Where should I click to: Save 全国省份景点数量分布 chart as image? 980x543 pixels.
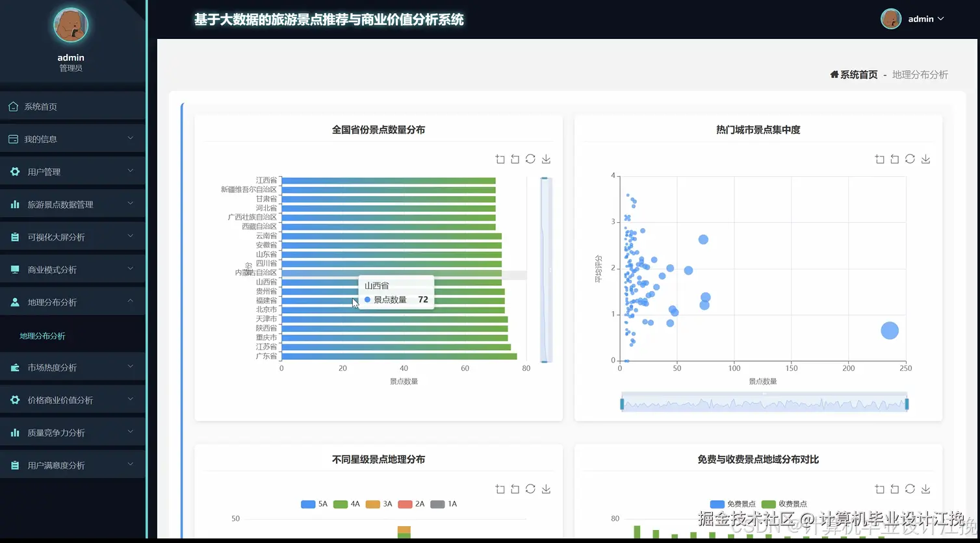point(546,159)
